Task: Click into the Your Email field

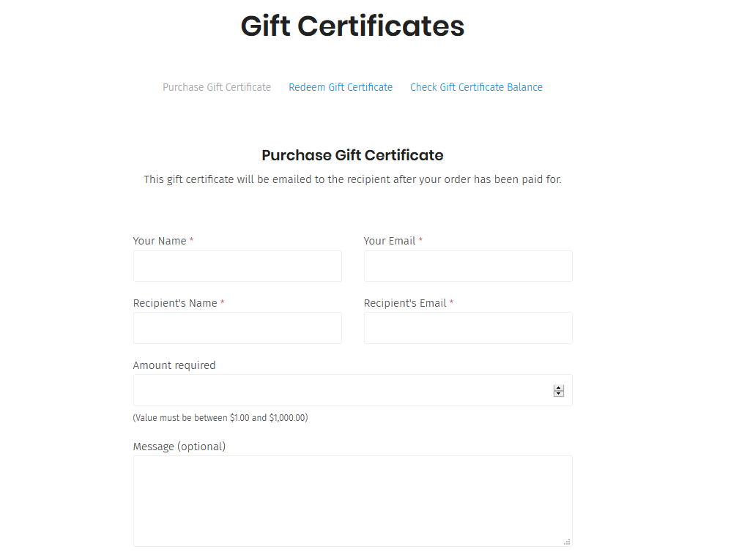Action: (x=468, y=266)
